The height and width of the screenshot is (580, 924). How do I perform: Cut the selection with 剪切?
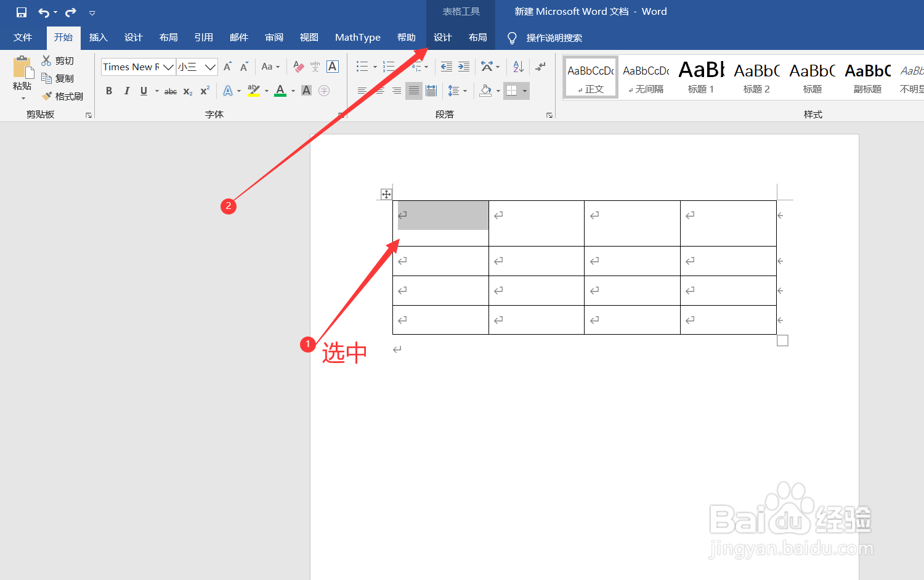coord(57,60)
